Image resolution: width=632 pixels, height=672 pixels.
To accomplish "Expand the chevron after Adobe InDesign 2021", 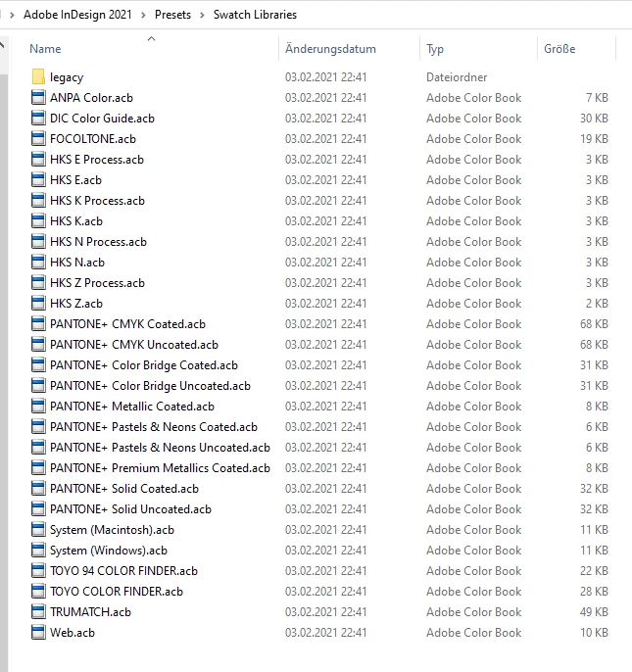I will coord(144,15).
